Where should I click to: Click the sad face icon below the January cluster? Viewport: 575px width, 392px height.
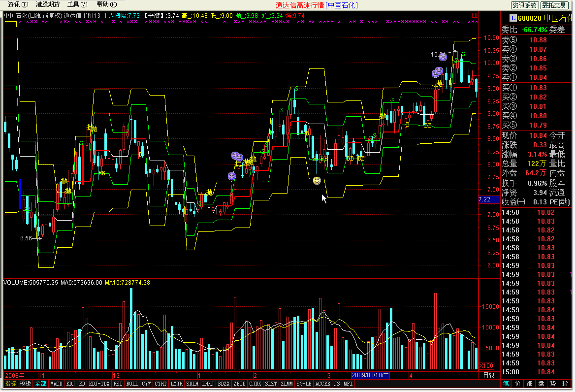(232, 176)
